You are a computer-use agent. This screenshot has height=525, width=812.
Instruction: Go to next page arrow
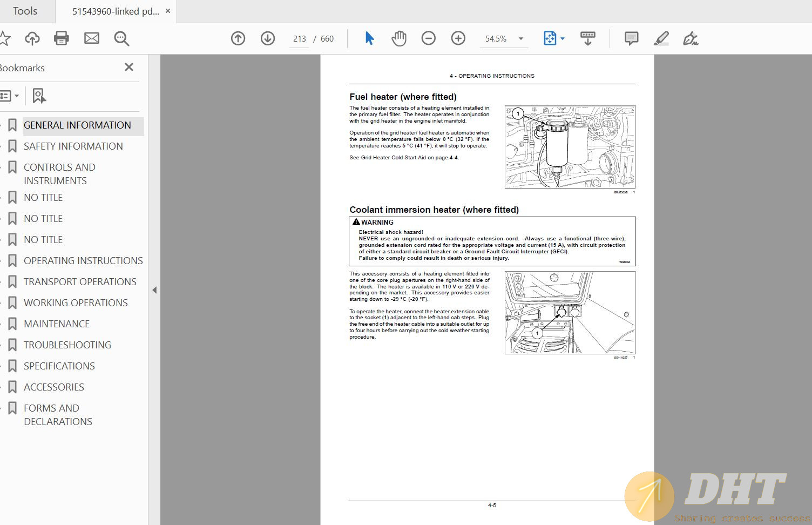coord(268,38)
